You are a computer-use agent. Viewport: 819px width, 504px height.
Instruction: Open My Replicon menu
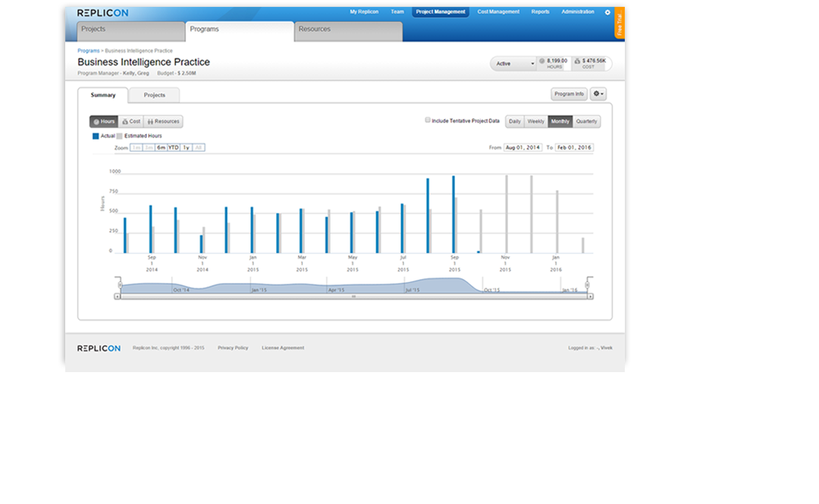click(x=364, y=11)
